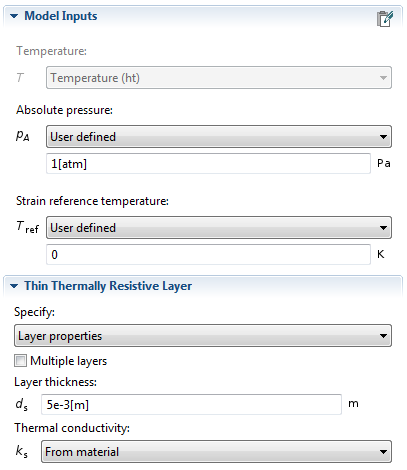
Task: Click the 1[atm] pressure input field
Action: pyautogui.click(x=208, y=164)
